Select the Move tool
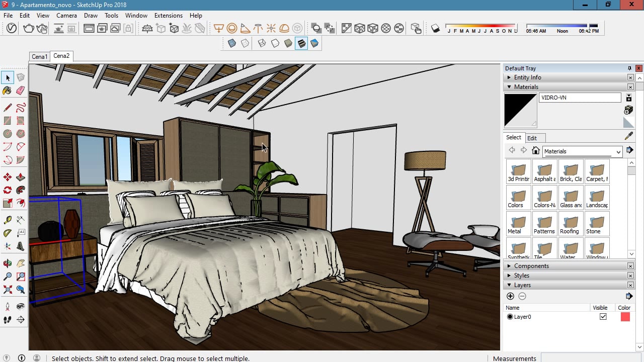Viewport: 644px width, 362px height. coord(8,177)
